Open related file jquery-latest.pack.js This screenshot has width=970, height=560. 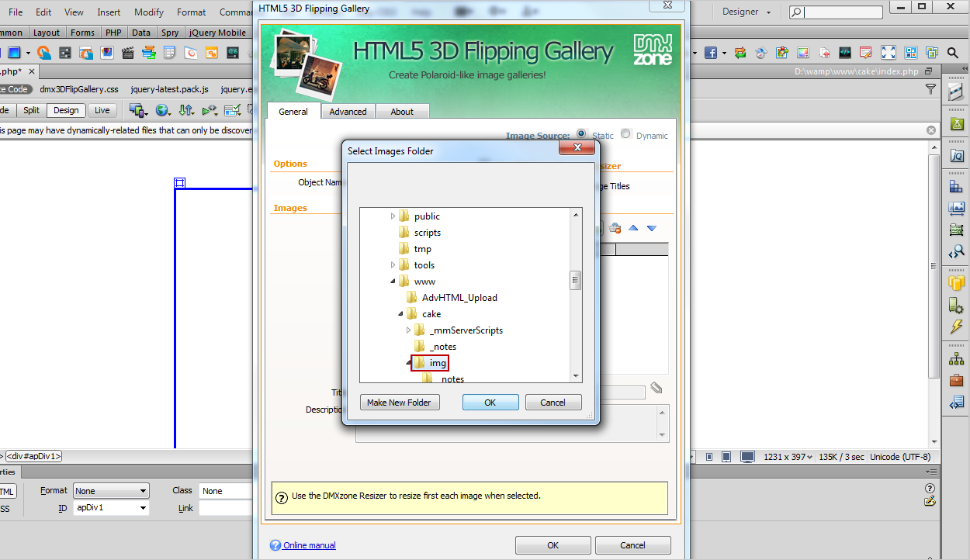pyautogui.click(x=169, y=89)
